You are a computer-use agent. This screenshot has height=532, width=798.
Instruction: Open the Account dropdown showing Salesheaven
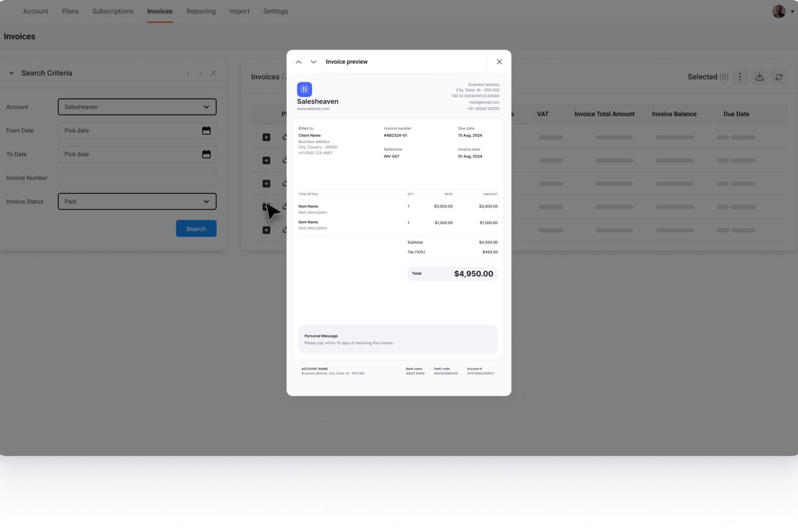(136, 107)
